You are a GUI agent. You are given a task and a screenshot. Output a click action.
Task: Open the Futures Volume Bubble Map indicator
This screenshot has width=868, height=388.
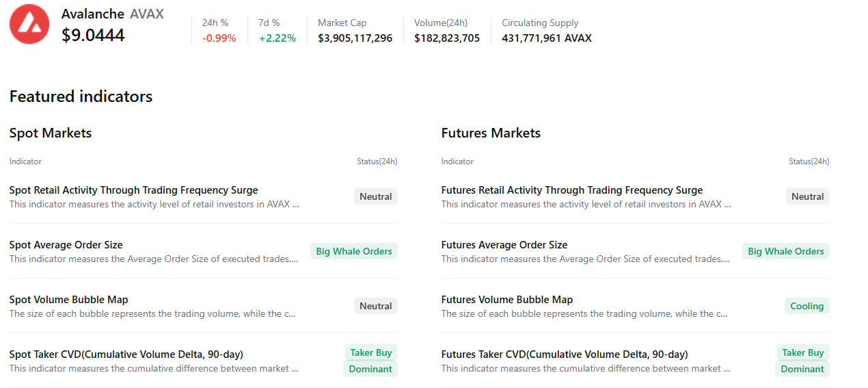[x=507, y=300]
